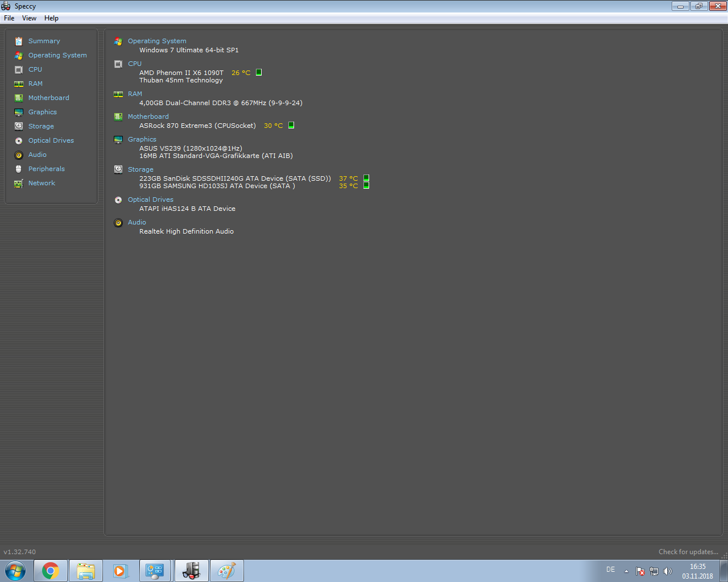This screenshot has height=582, width=728.
Task: Open Google Chrome from the taskbar
Action: click(51, 571)
